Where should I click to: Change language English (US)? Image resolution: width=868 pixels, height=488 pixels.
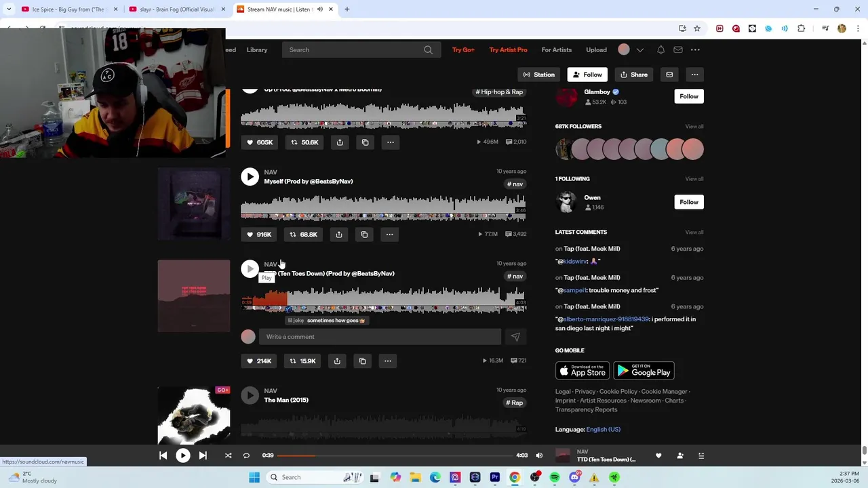click(x=603, y=430)
